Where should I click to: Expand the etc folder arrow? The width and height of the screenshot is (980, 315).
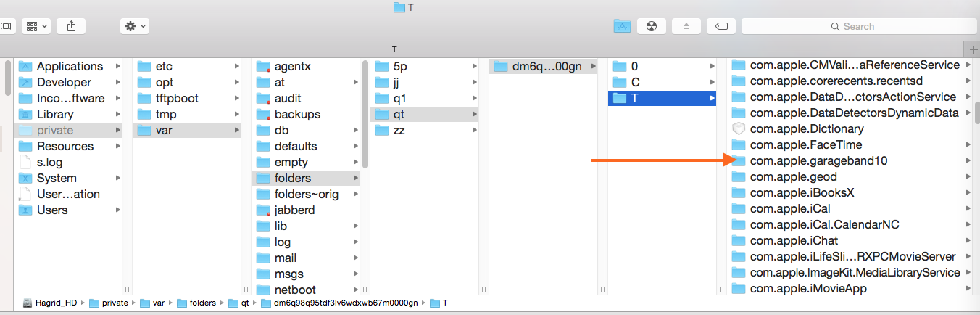(236, 66)
